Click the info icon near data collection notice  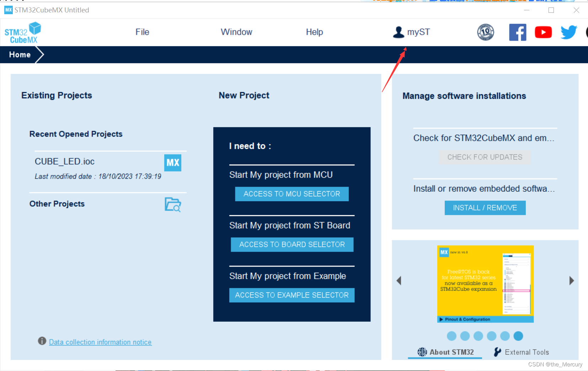tap(42, 341)
